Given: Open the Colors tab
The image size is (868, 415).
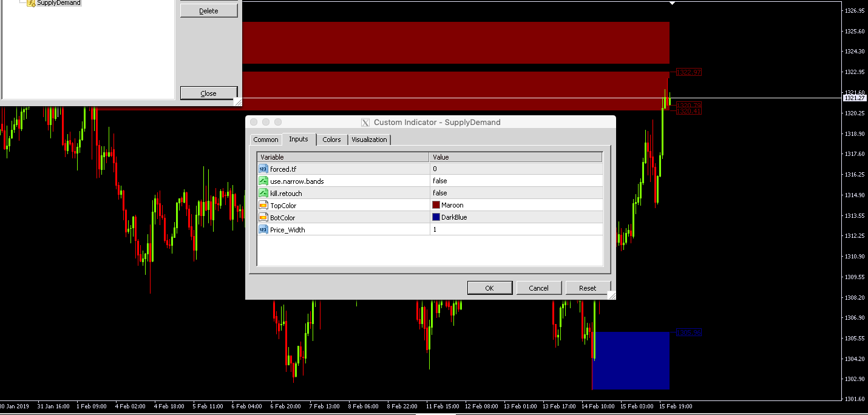Looking at the screenshot, I should pyautogui.click(x=331, y=140).
